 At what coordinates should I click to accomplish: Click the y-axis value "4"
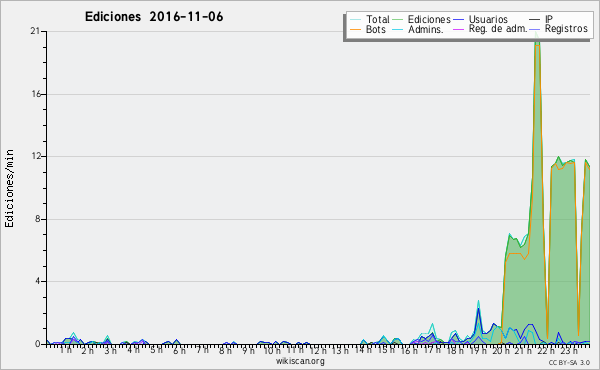coord(38,281)
